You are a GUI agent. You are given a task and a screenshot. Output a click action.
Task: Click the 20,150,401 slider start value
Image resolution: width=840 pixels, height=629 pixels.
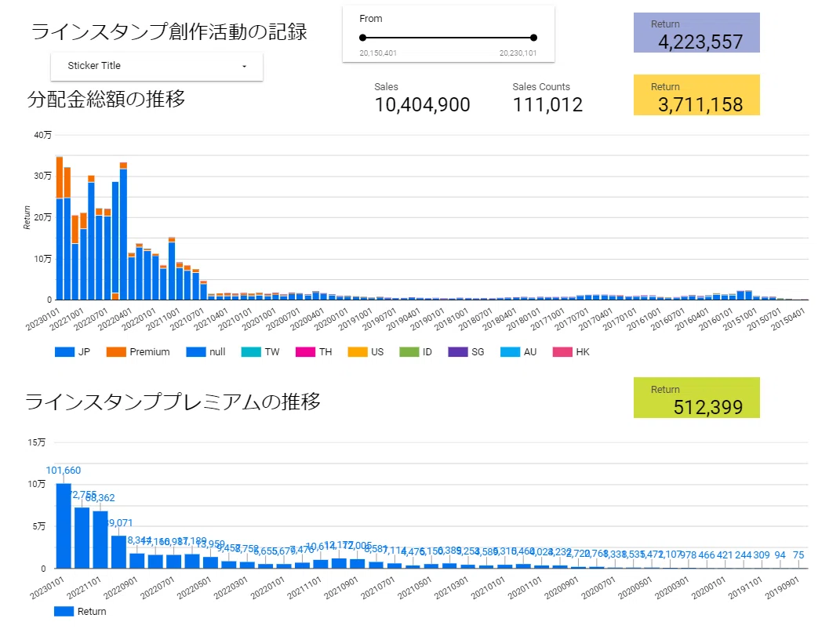(378, 53)
